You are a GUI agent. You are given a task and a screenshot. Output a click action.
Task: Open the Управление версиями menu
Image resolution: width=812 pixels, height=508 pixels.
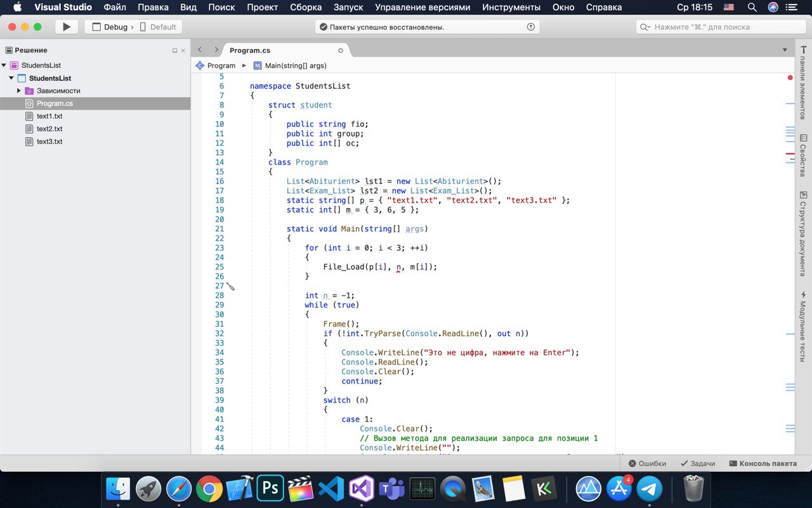coord(422,8)
